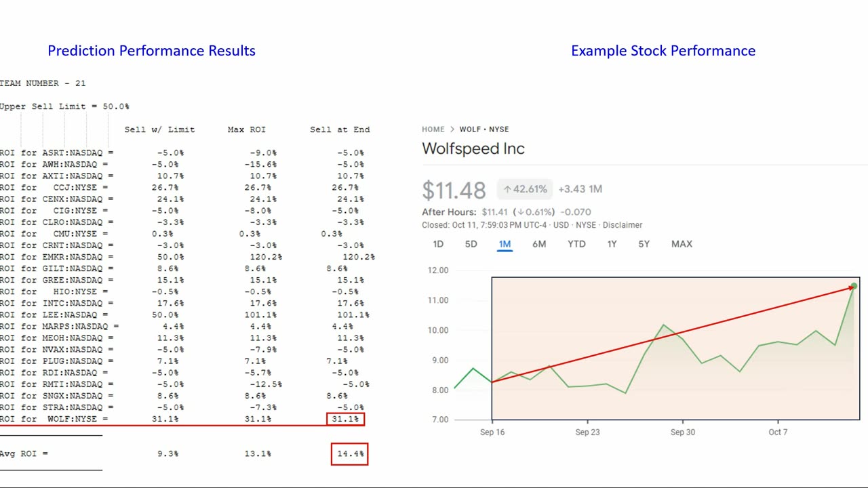Click the ROI for EMKR:NASDAQ row label

pos(57,257)
